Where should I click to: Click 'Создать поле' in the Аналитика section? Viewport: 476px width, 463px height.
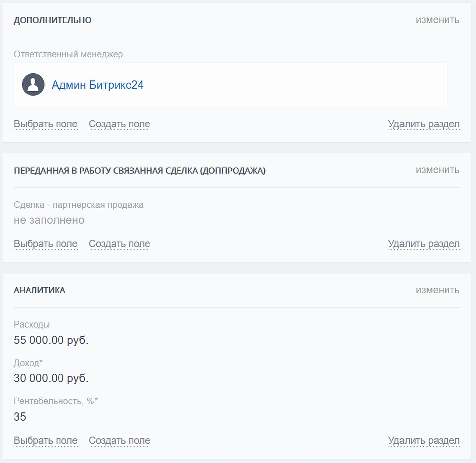(119, 441)
